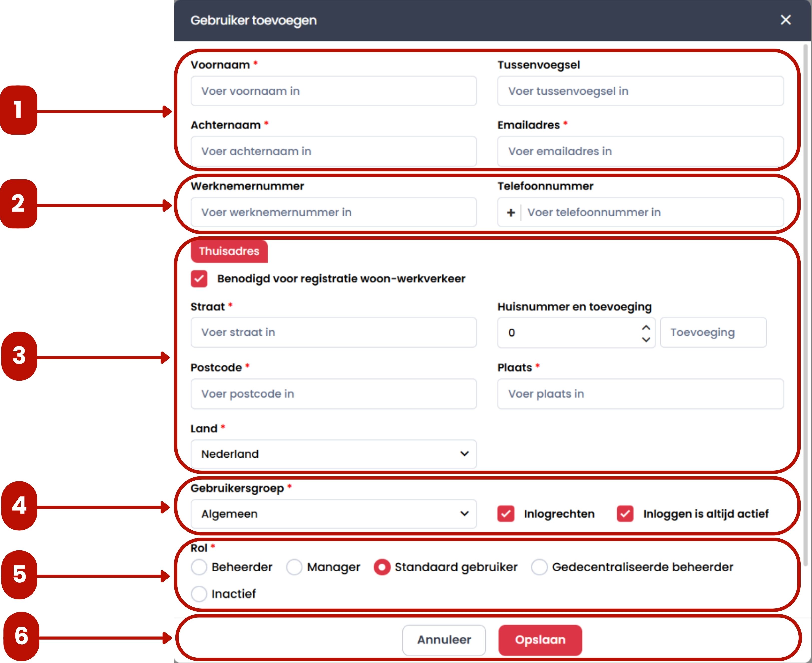This screenshot has height=663, width=812.
Task: Set the role to Inactief
Action: (199, 594)
